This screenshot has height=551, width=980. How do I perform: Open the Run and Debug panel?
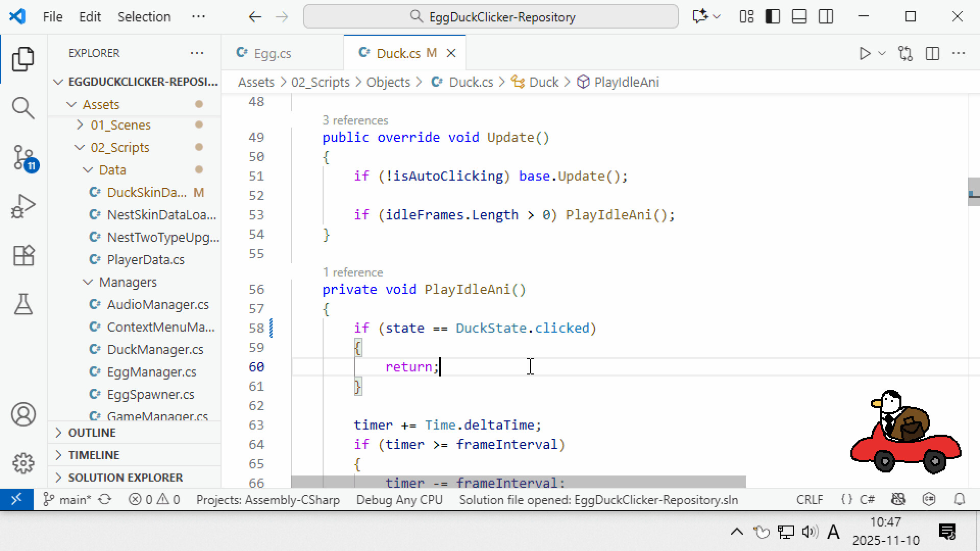pos(23,206)
